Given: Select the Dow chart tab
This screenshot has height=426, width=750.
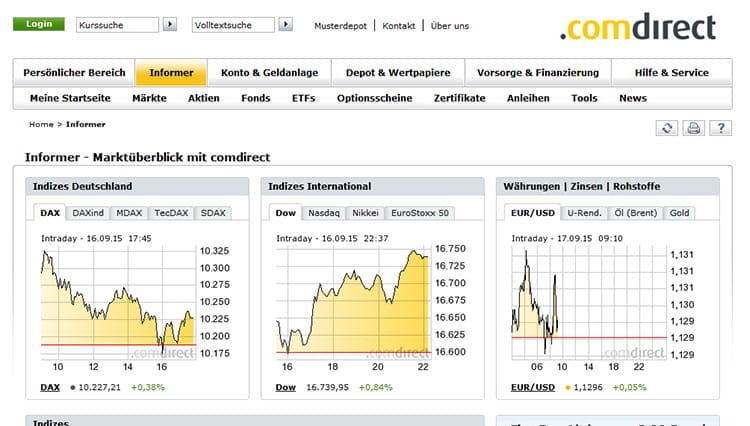Looking at the screenshot, I should (286, 213).
